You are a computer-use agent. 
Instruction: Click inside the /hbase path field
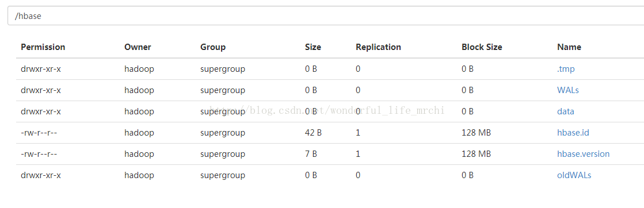[x=326, y=16]
